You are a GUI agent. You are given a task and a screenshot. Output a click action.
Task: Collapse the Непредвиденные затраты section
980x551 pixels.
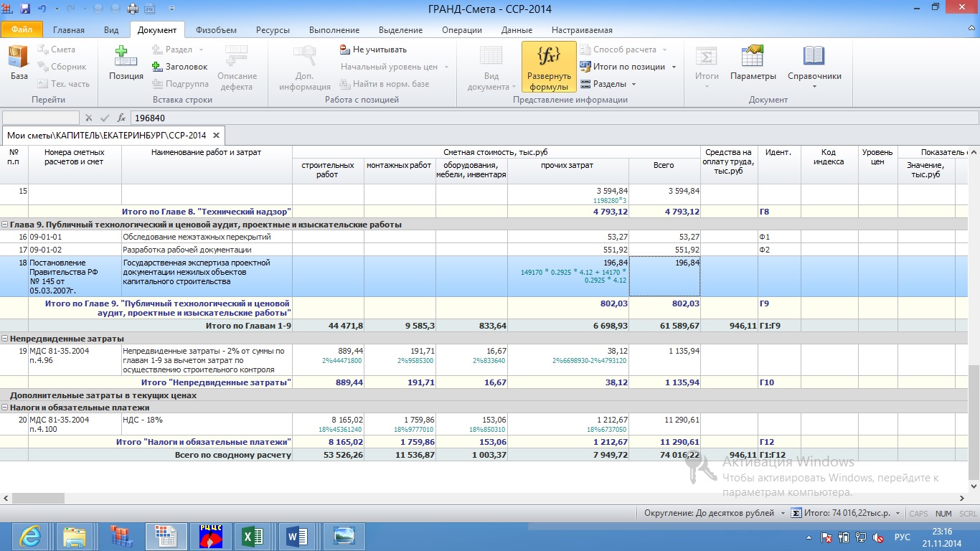[x=5, y=339]
